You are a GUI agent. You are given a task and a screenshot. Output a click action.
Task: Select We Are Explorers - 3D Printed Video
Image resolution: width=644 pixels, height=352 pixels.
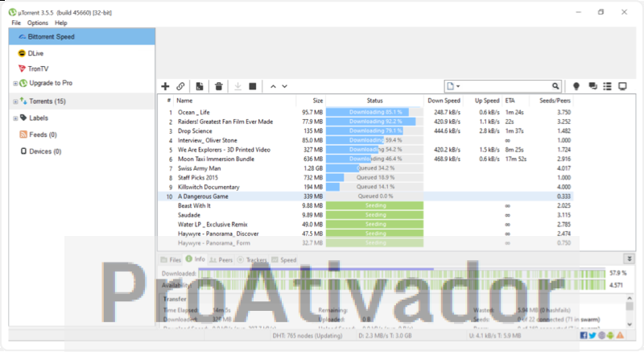224,150
